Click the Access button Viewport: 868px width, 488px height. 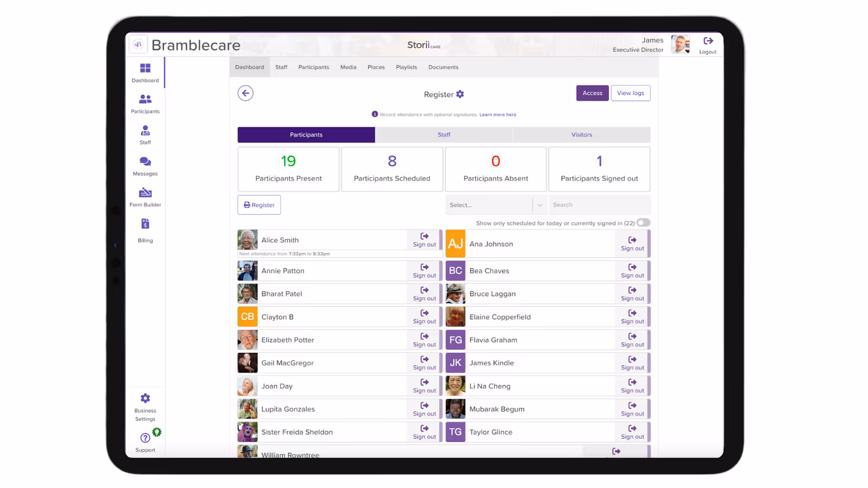point(592,93)
